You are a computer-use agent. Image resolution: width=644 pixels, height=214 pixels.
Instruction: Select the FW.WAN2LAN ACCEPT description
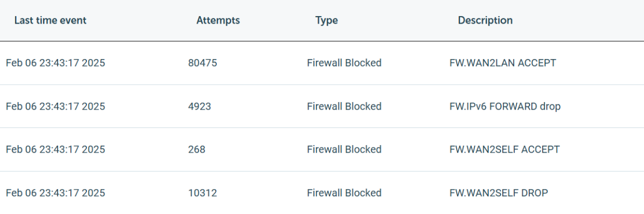(502, 63)
